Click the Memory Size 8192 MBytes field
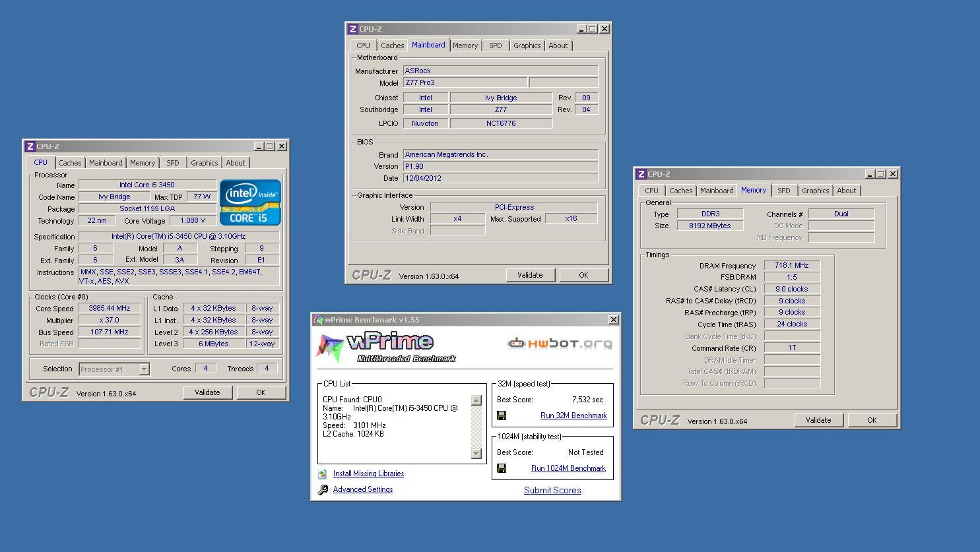980x552 pixels. tap(710, 226)
